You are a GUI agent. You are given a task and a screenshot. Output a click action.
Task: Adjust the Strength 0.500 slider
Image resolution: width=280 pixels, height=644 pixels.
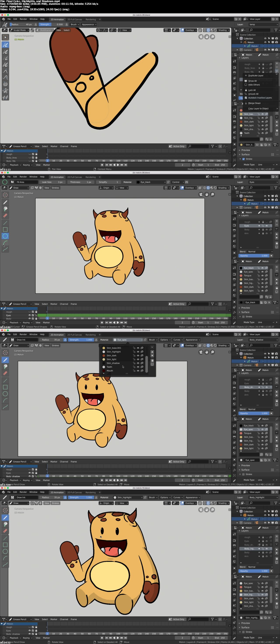[x=52, y=25]
